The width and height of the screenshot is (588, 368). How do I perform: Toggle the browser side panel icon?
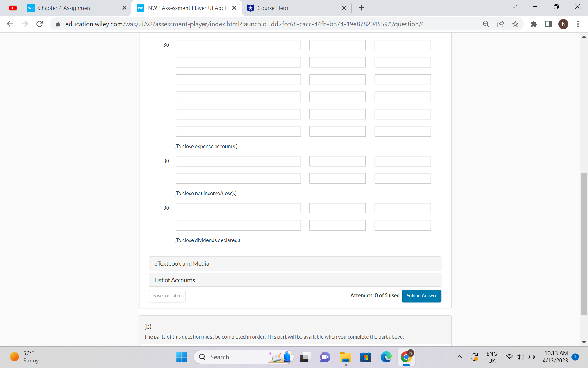548,24
